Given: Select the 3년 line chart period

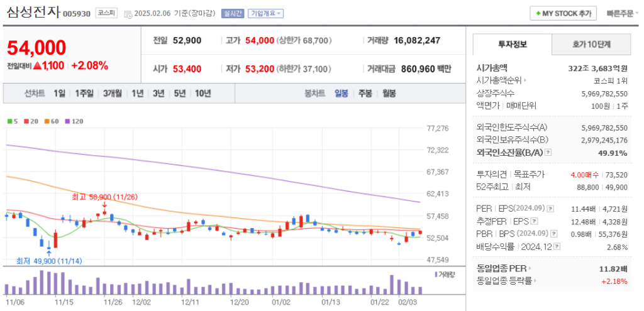Looking at the screenshot, I should [x=158, y=94].
